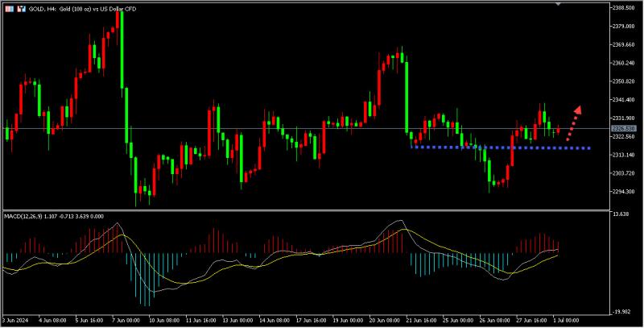The image size is (644, 328).
Task: Click the 11 Jun 16:00 time label
Action: (x=201, y=320)
